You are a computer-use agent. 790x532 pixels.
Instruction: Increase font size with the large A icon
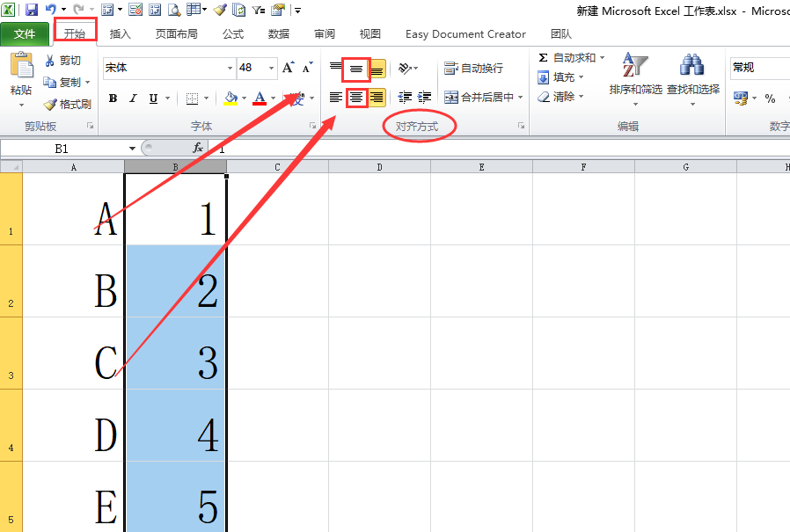[289, 68]
